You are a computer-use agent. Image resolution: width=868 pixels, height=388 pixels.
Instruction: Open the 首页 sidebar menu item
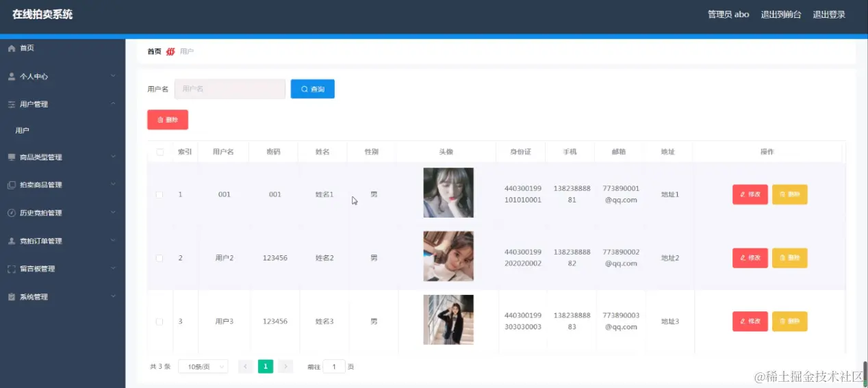click(62, 48)
